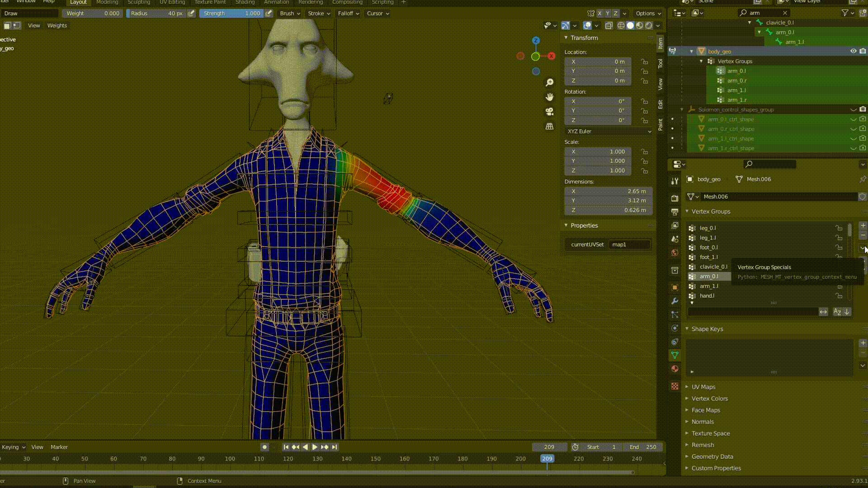Open the Sculpting workspace tab

[139, 2]
